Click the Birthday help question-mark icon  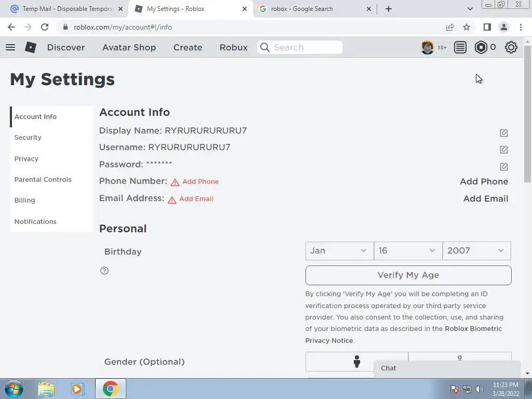point(104,270)
